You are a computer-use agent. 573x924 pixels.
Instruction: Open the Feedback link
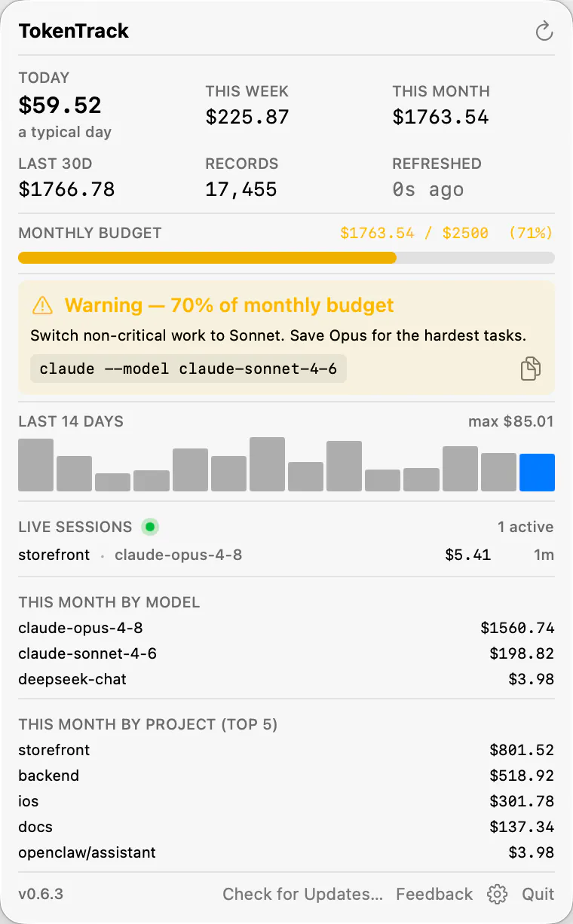pyautogui.click(x=434, y=894)
